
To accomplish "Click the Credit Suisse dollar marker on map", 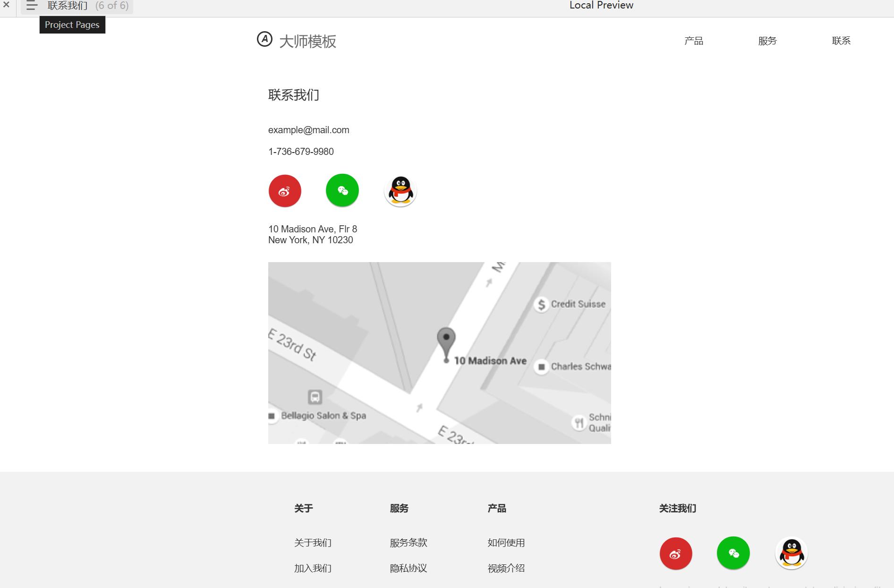I will pos(542,305).
